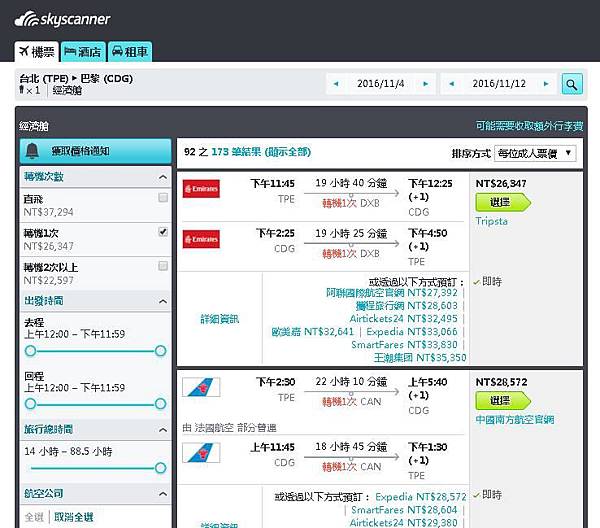
Task: Click the return date 2016/11/12
Action: 499,84
